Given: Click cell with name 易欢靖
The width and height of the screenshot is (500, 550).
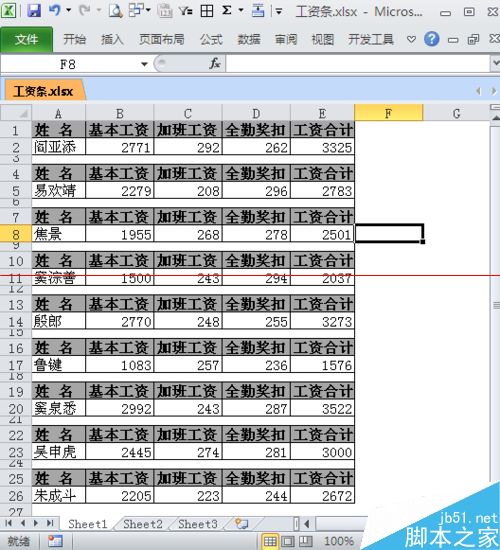Looking at the screenshot, I should [x=58, y=191].
